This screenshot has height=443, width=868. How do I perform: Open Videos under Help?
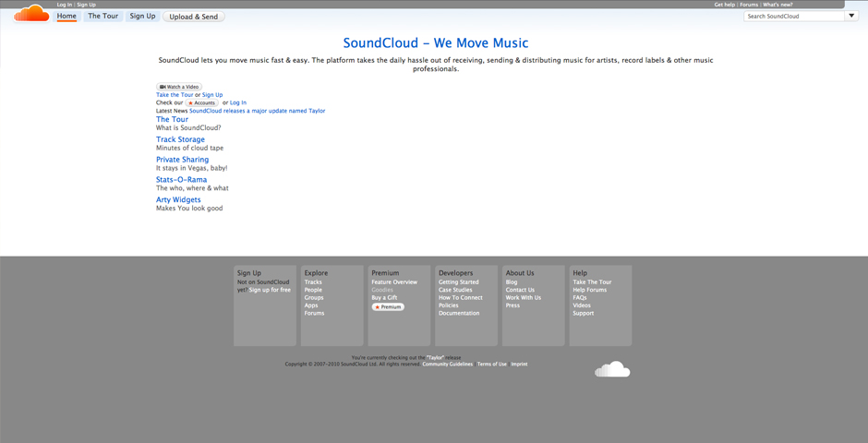click(x=582, y=305)
